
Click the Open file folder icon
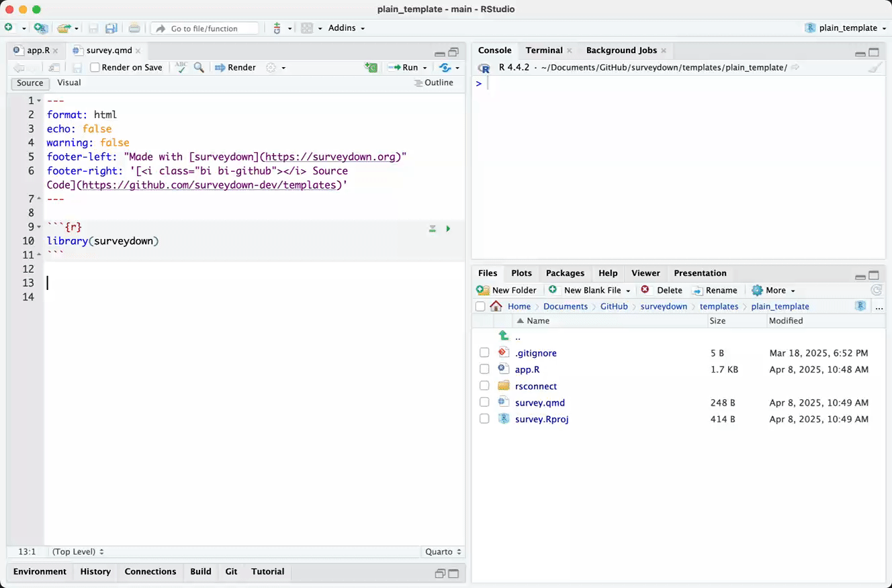[64, 28]
